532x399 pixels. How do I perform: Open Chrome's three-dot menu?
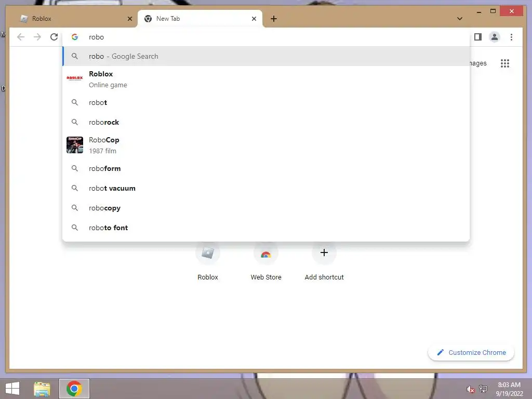tap(511, 37)
